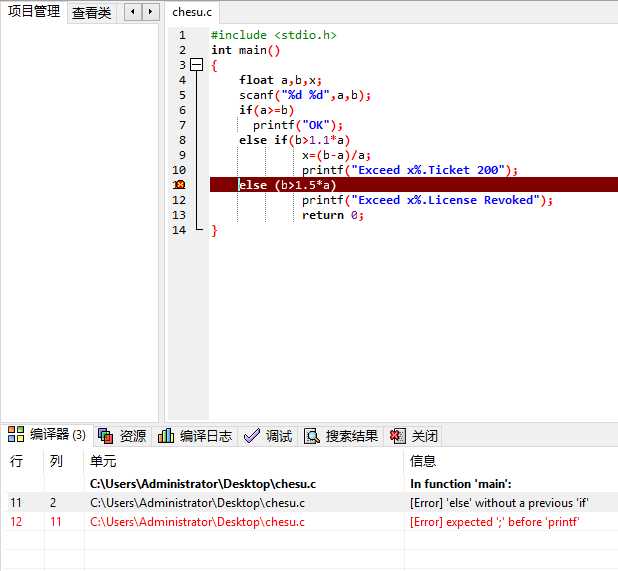Click the red chesu.c path in row 12
Image resolution: width=618 pixels, height=571 pixels.
pos(197,522)
